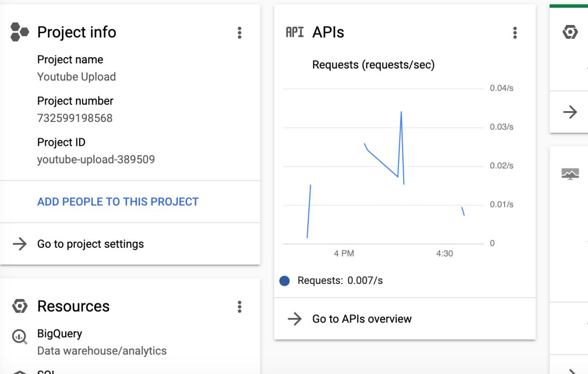Screen dimensions: 588x374
Task: Click the blue Requests legend dot
Action: [285, 281]
